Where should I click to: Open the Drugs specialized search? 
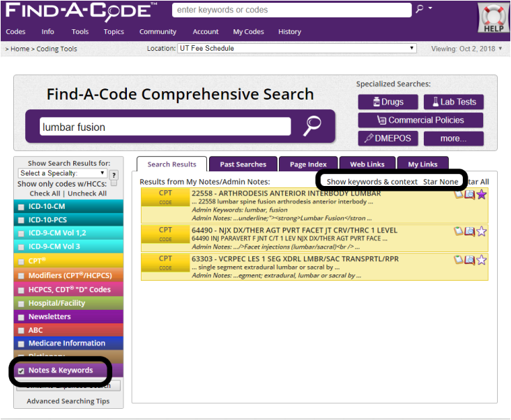pyautogui.click(x=388, y=102)
